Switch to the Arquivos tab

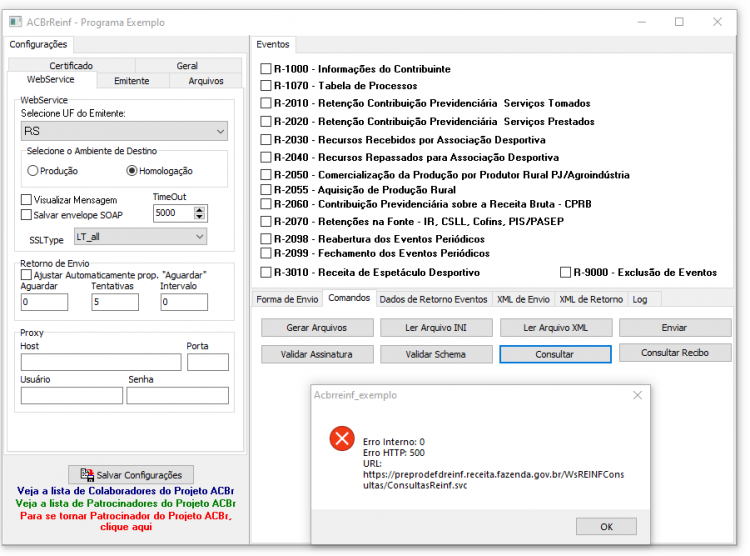click(206, 81)
